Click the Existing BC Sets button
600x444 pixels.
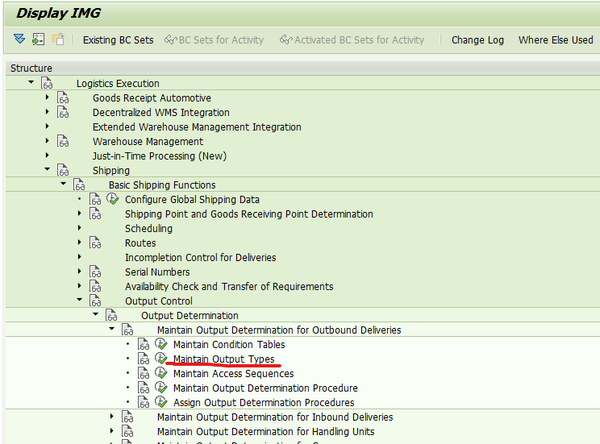(118, 40)
